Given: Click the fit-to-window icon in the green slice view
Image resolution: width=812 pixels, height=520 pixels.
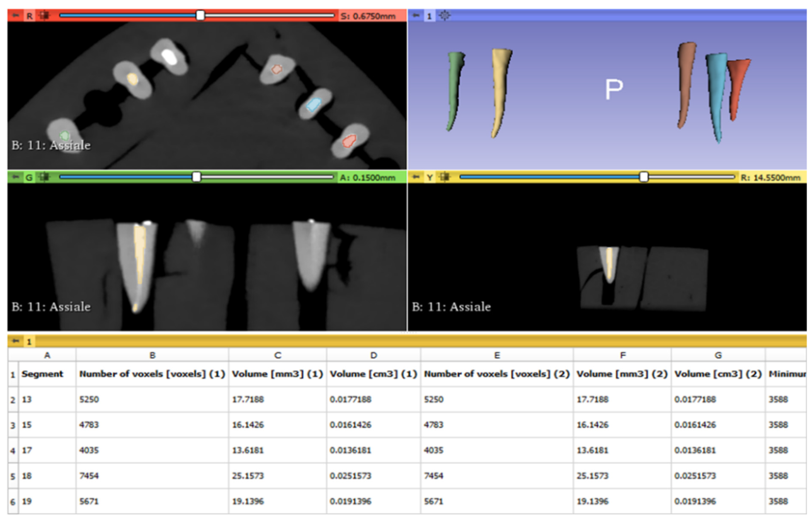Looking at the screenshot, I should [x=44, y=177].
